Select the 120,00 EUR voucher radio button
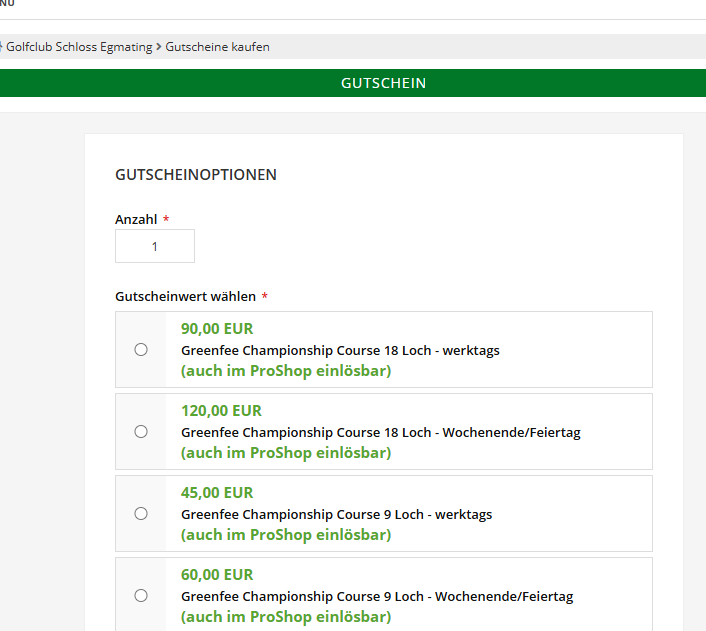This screenshot has width=706, height=631. pos(141,431)
